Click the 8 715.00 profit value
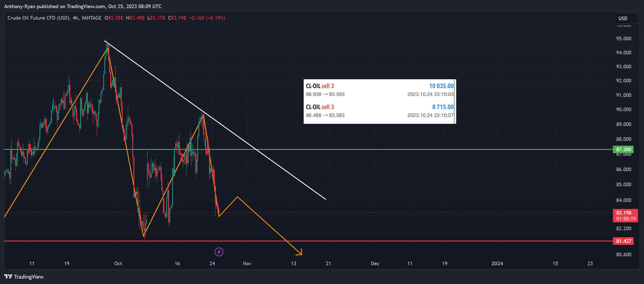The image size is (644, 284). click(x=443, y=107)
